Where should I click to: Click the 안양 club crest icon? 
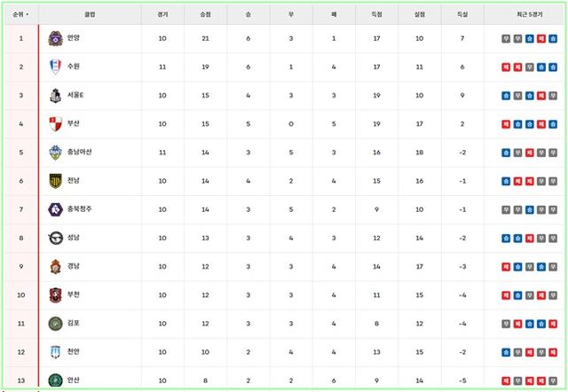tap(56, 38)
